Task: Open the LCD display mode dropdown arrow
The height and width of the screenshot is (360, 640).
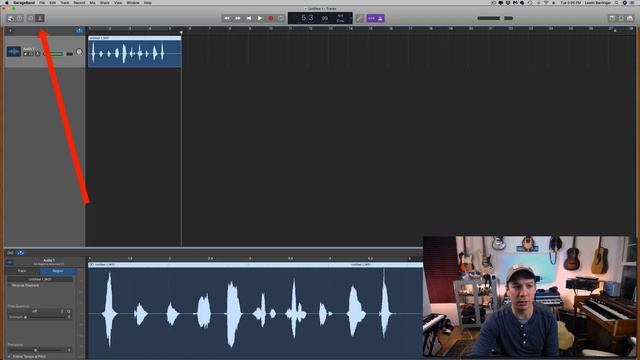Action: point(350,18)
